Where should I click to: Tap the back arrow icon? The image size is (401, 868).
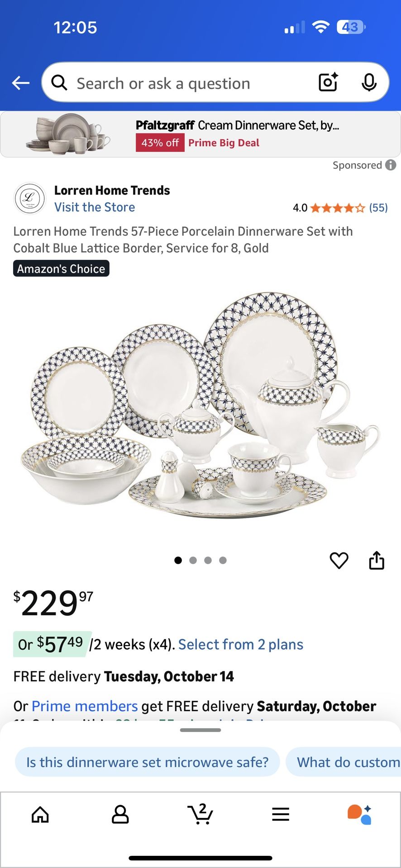click(x=21, y=83)
